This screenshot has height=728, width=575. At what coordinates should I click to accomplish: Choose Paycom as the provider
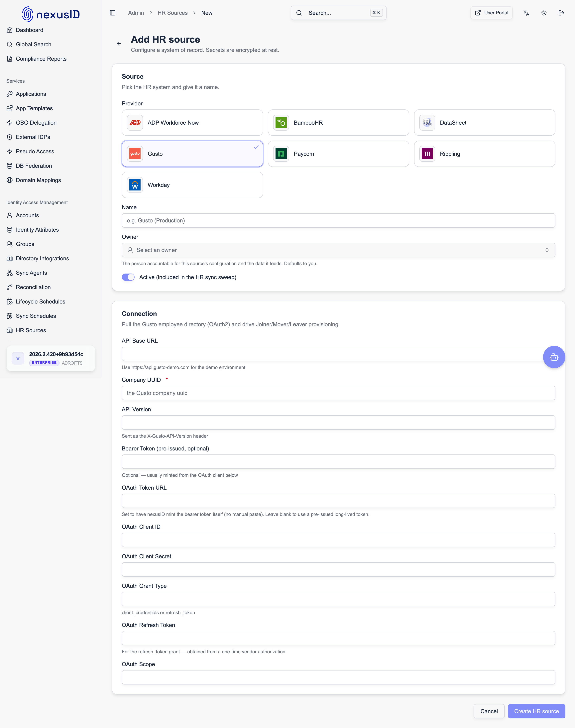pos(338,154)
